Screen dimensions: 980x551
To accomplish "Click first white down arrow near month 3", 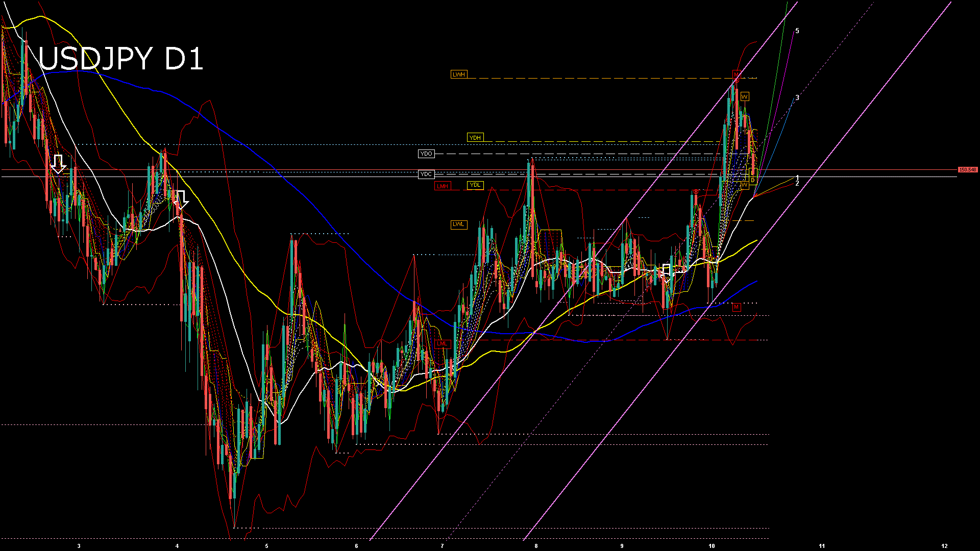I will coord(58,164).
